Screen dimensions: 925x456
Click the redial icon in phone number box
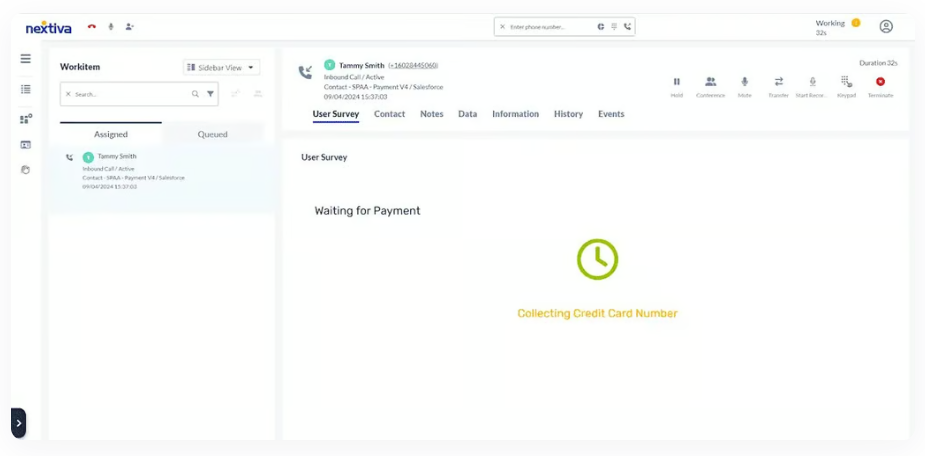point(601,27)
